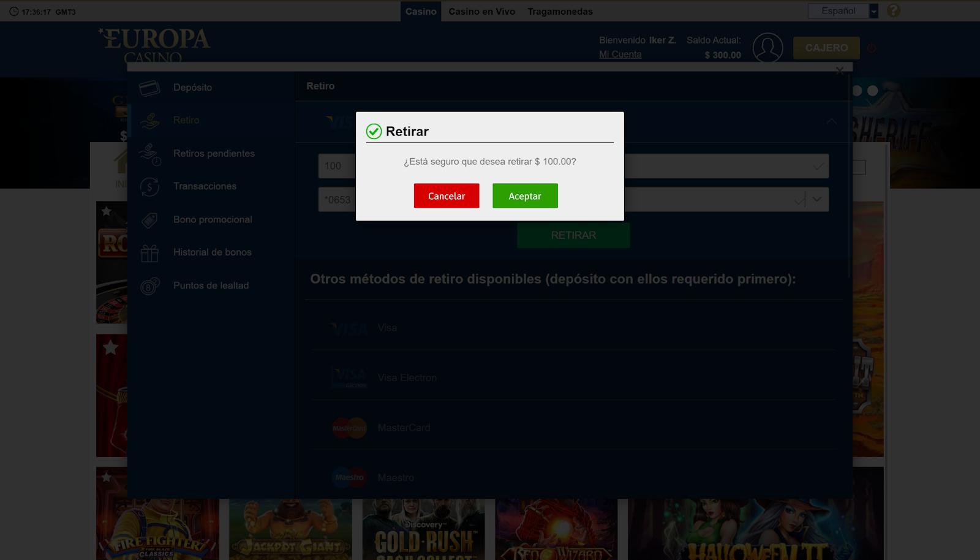Select the MasterCard withdrawal method
Viewport: 980px width, 560px height.
(573, 428)
